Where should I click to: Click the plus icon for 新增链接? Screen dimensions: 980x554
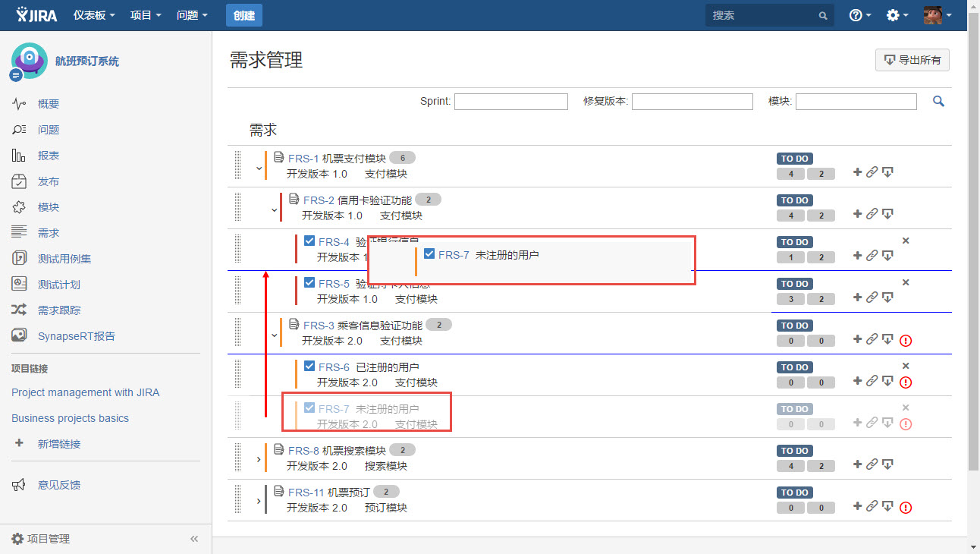[19, 443]
